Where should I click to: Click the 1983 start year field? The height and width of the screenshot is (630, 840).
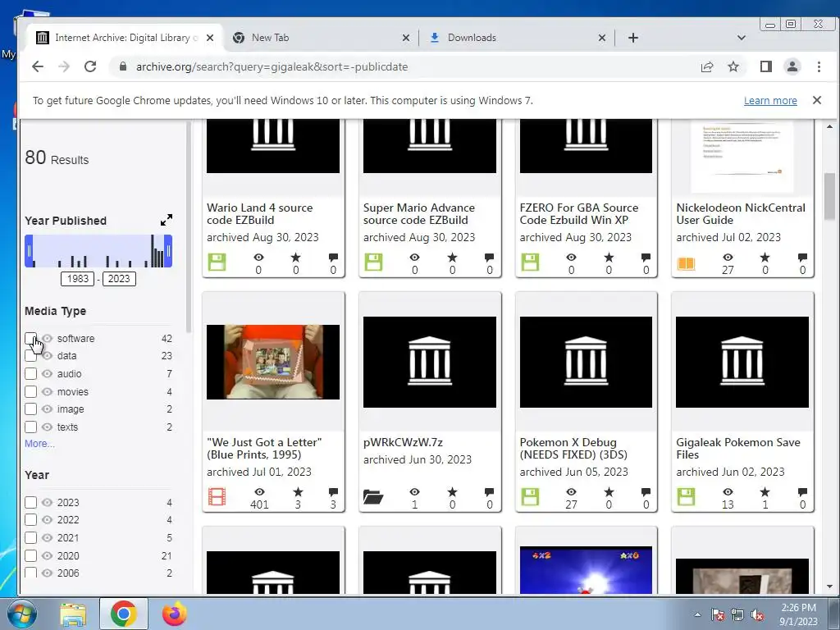(x=78, y=279)
